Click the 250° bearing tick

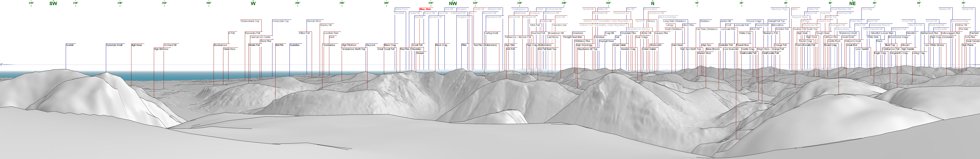(x=164, y=3)
